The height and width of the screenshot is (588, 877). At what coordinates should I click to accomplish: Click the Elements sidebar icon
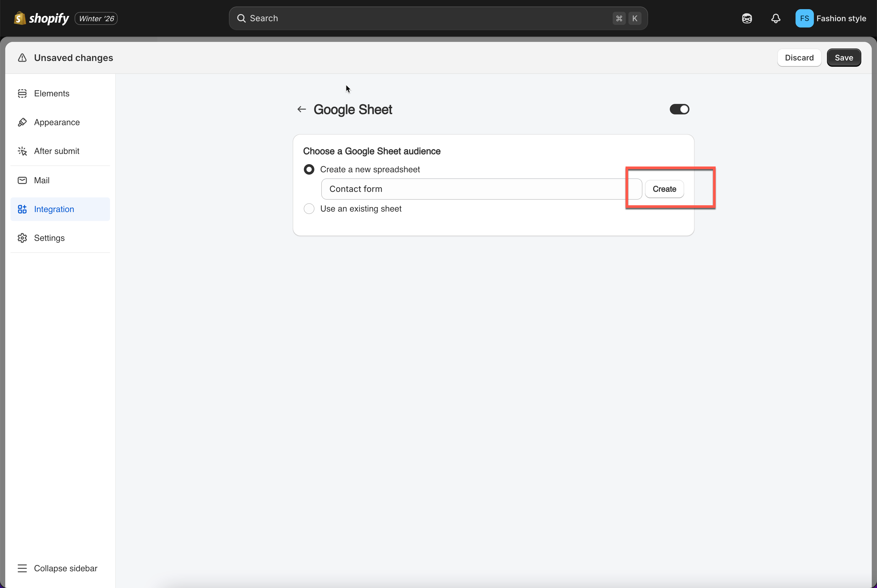tap(22, 93)
